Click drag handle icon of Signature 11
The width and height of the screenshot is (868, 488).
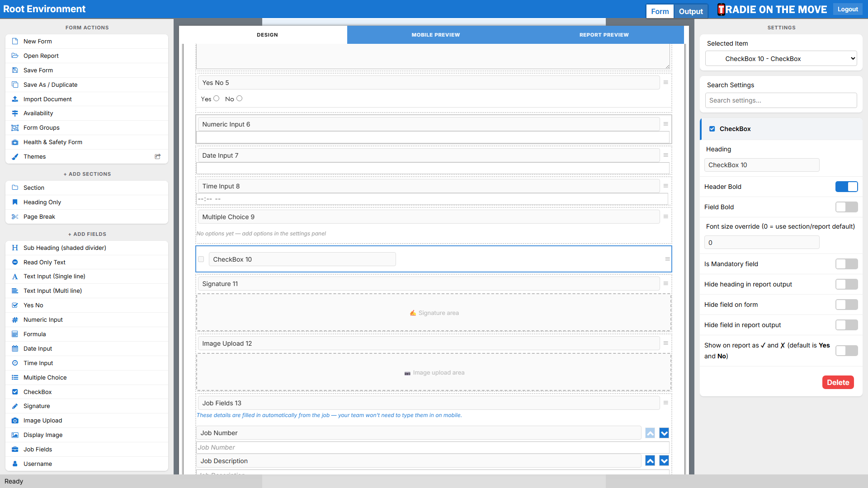[665, 283]
